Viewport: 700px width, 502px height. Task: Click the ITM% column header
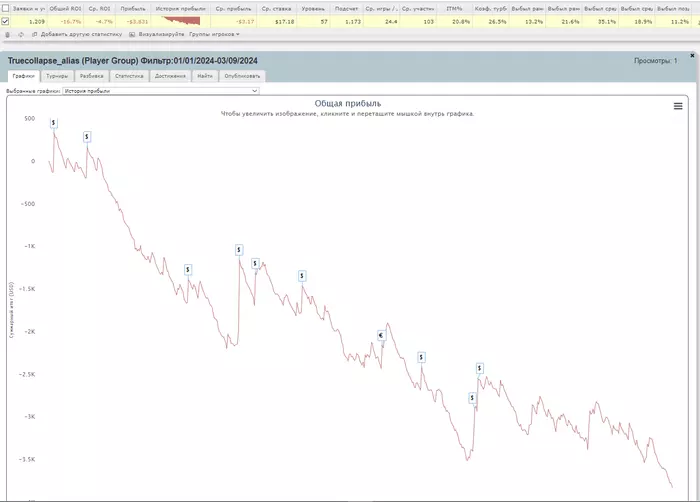454,8
